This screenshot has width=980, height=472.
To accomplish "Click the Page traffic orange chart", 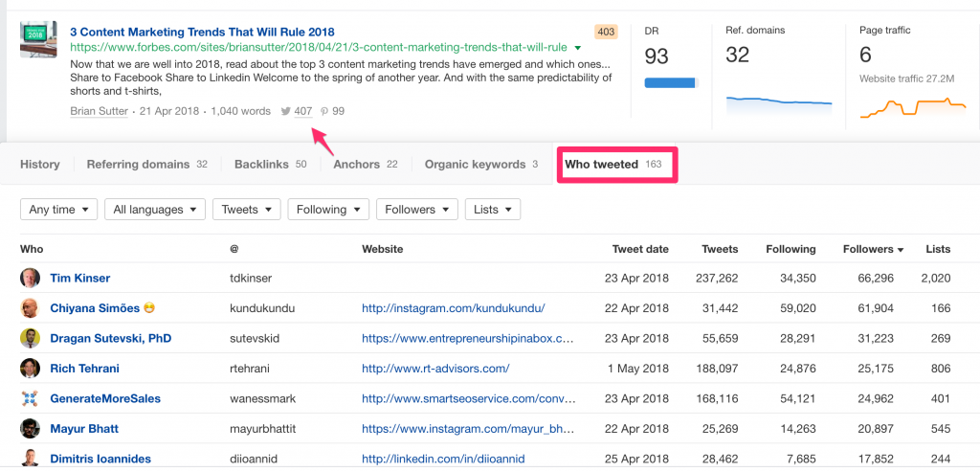I will click(x=913, y=107).
